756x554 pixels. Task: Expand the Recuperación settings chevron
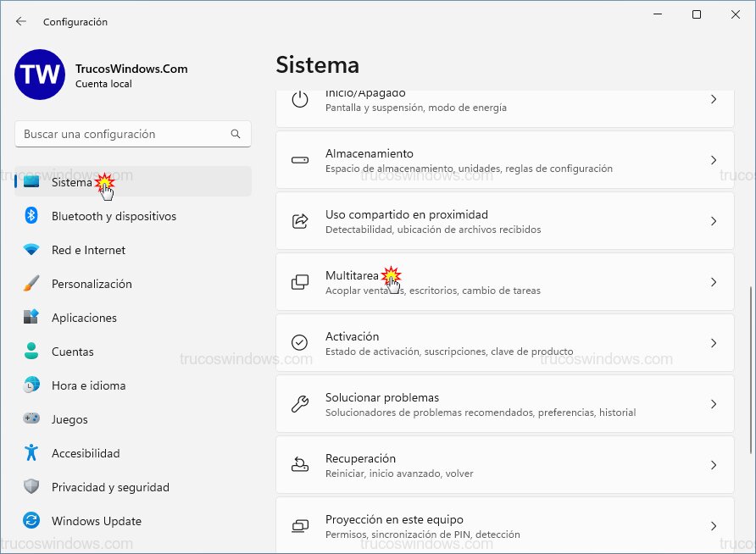[714, 465]
